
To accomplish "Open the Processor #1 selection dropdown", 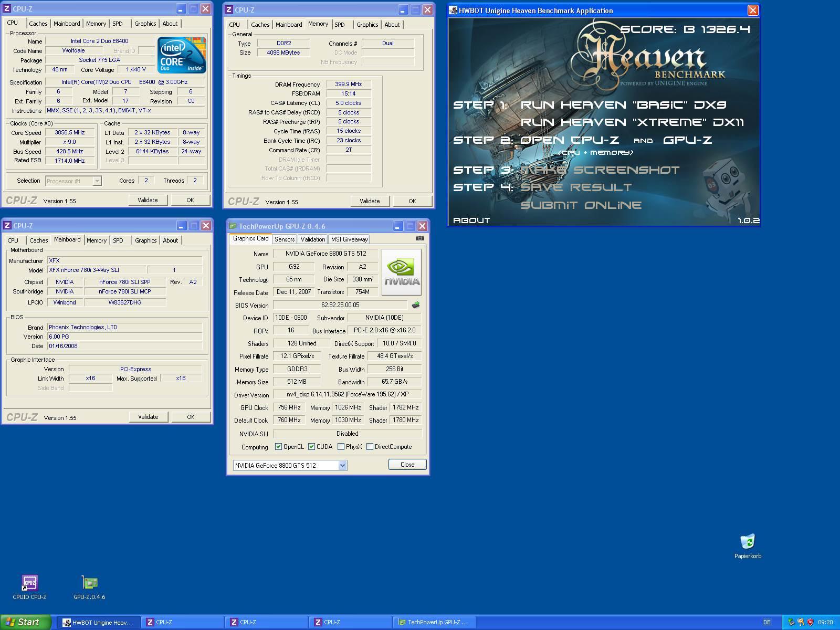I will (x=97, y=181).
